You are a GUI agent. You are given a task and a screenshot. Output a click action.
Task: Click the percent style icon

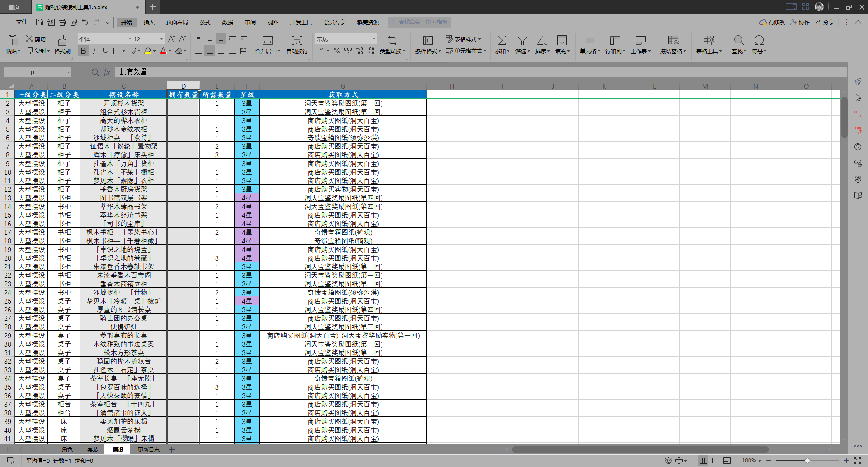(337, 51)
